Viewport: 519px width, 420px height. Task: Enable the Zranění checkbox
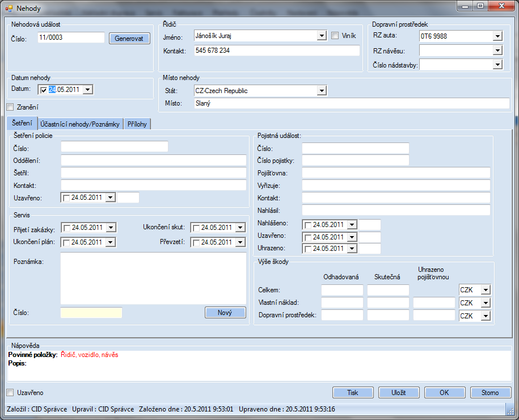pos(10,107)
